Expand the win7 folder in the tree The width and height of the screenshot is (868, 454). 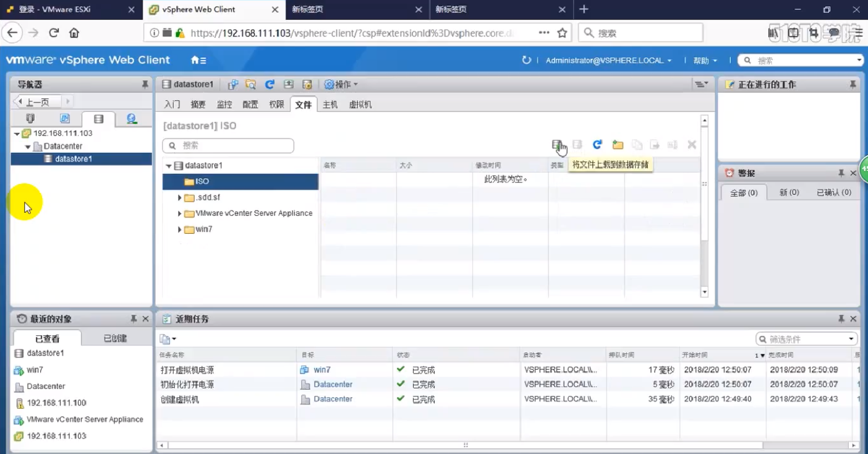coord(180,229)
